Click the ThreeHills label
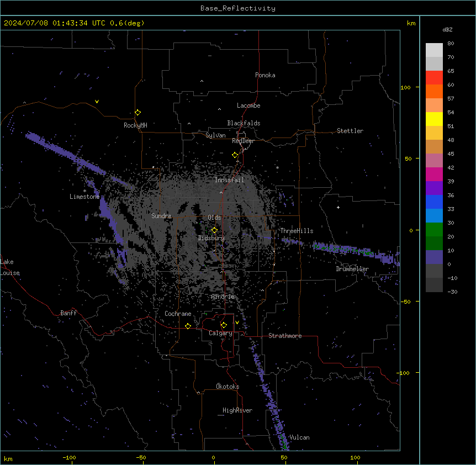476x465 pixels. [297, 231]
